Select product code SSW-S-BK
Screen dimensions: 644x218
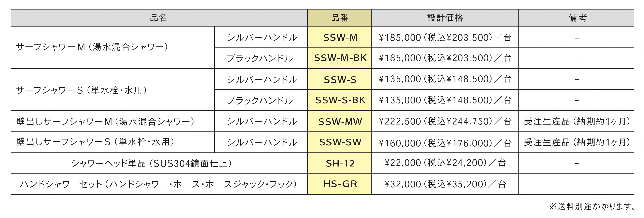click(340, 100)
